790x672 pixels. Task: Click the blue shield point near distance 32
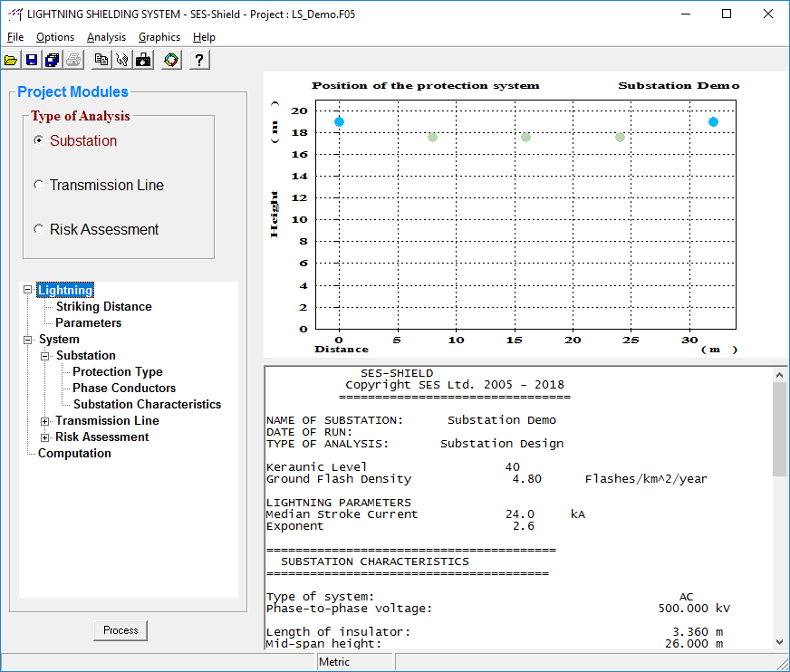[x=713, y=122]
